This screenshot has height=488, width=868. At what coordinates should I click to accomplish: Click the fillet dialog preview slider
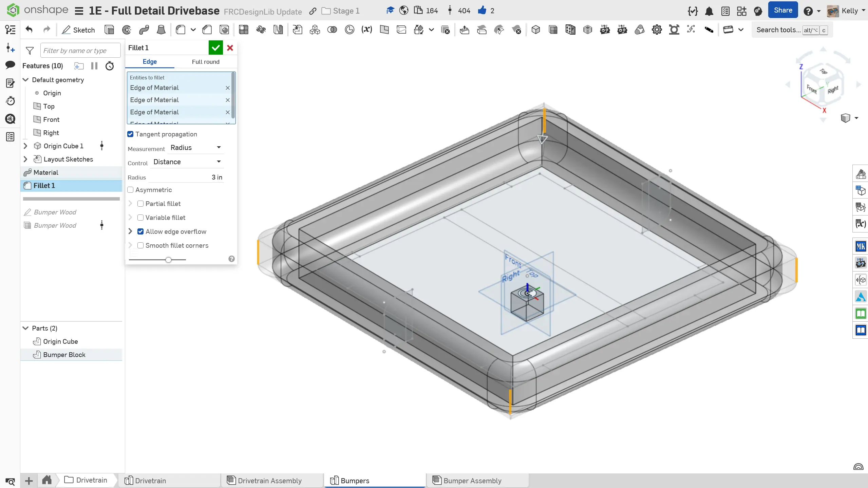tap(168, 260)
